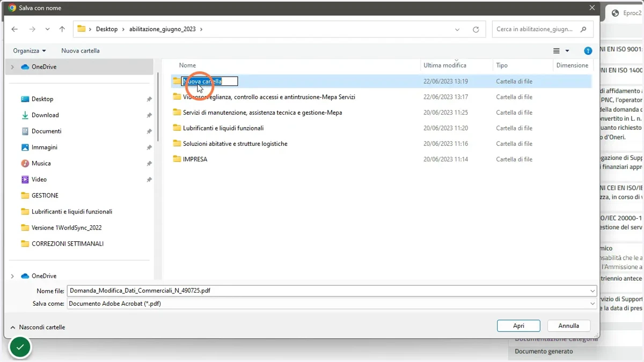Expand the top OneDrive tree node
The image size is (644, 362).
click(12, 67)
